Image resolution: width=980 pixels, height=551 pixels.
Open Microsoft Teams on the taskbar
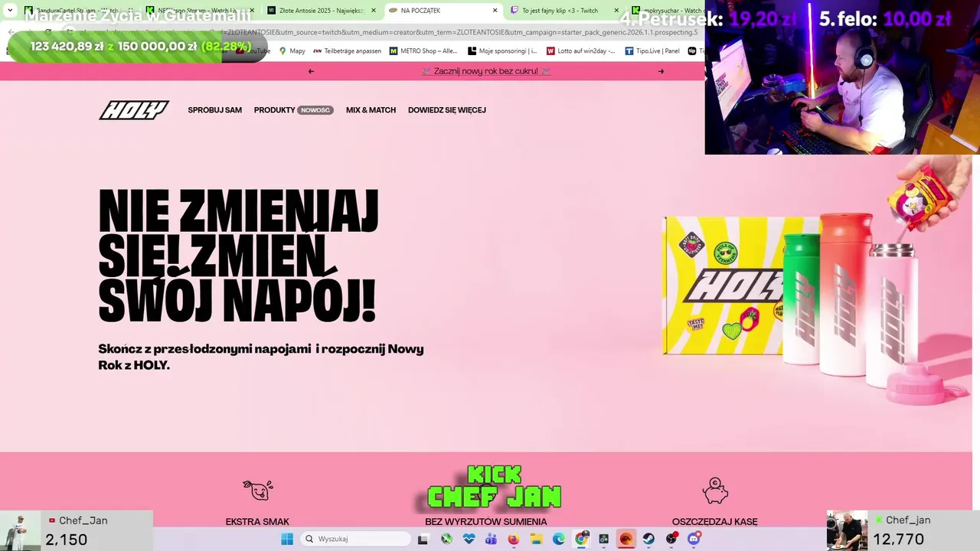[x=491, y=539]
